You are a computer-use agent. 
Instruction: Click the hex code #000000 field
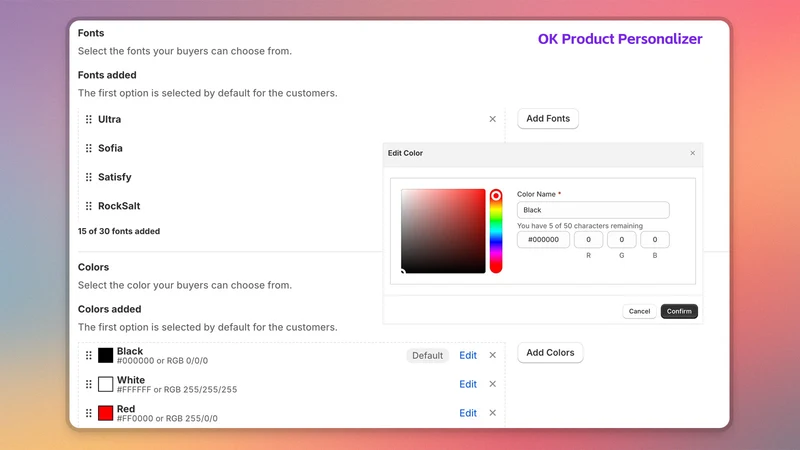[543, 239]
